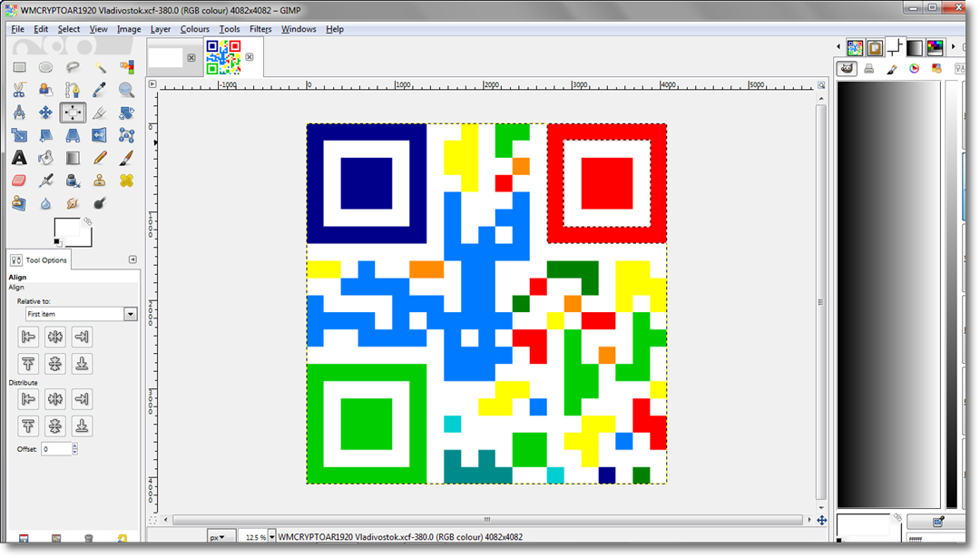980x558 pixels.
Task: Select the color wheel selector
Action: point(915,69)
